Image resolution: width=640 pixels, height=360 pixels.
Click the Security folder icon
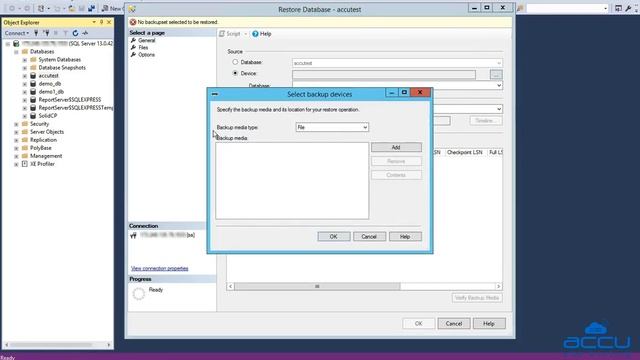[24, 124]
